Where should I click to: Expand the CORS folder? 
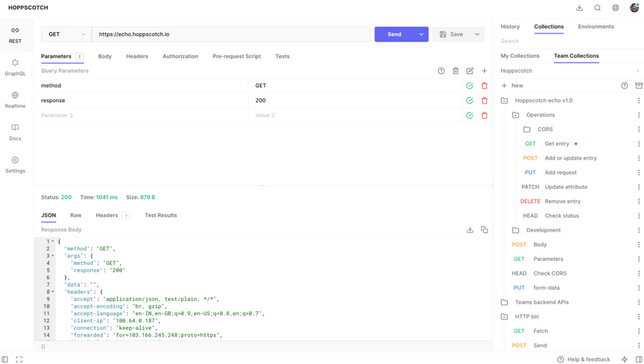[526, 129]
